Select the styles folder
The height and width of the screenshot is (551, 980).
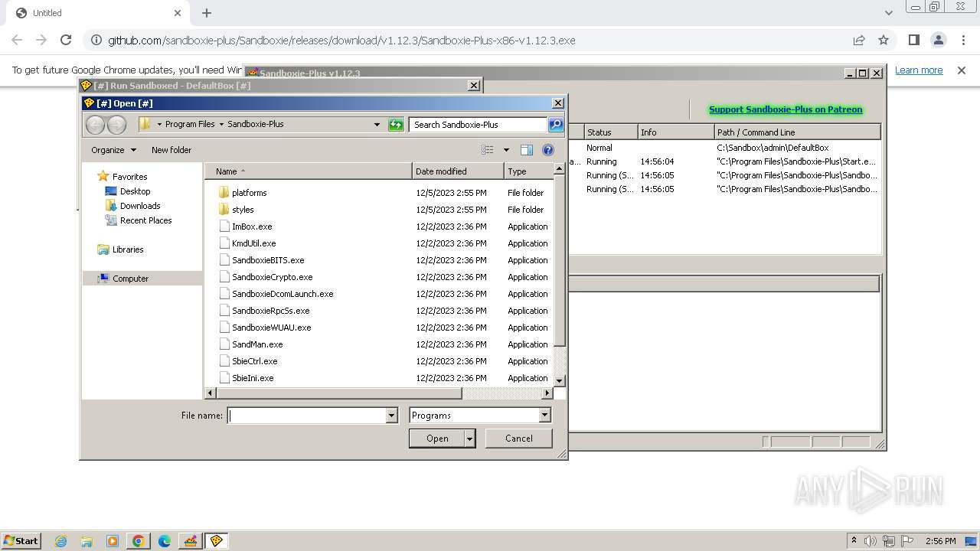(243, 210)
